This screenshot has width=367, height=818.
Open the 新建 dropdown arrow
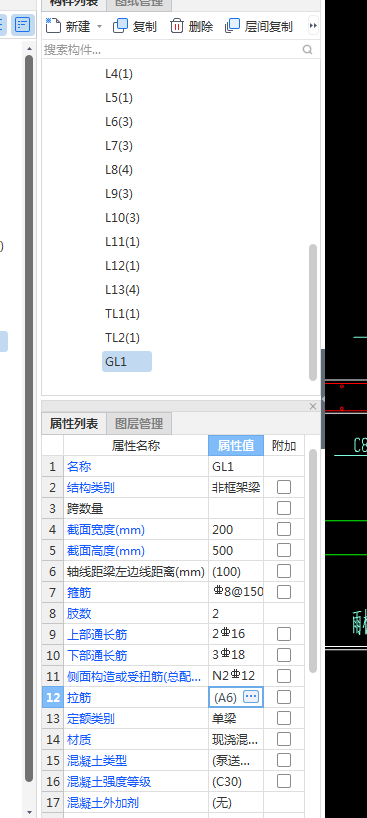tap(99, 27)
